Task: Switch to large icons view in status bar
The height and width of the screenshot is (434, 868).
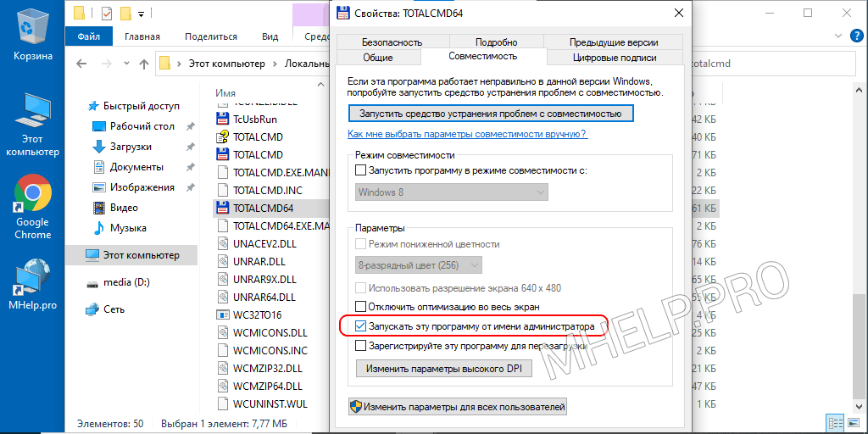Action: click(852, 424)
